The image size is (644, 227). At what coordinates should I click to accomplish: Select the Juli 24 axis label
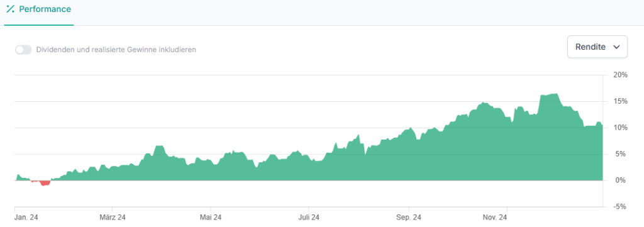tap(309, 217)
